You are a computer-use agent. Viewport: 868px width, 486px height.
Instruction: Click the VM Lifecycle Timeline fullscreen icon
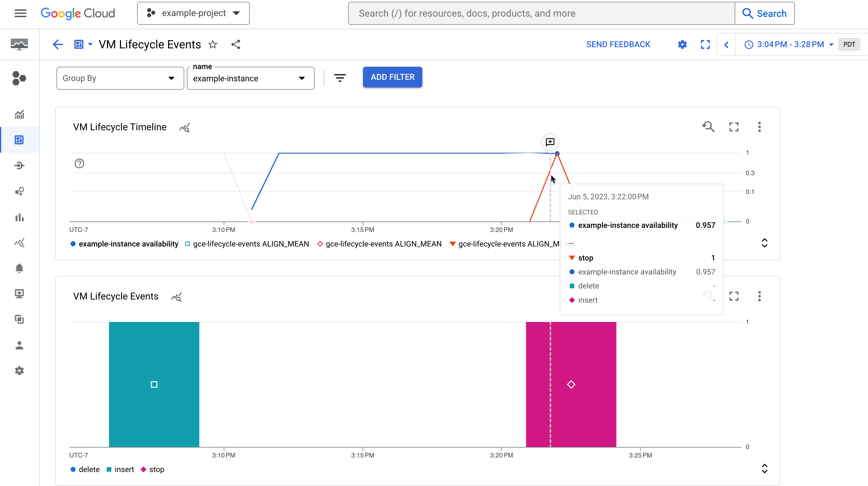734,126
